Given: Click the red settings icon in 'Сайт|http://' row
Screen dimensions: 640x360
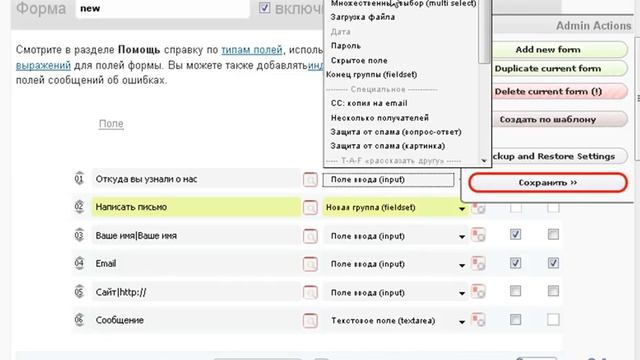Looking at the screenshot, I should tap(478, 291).
